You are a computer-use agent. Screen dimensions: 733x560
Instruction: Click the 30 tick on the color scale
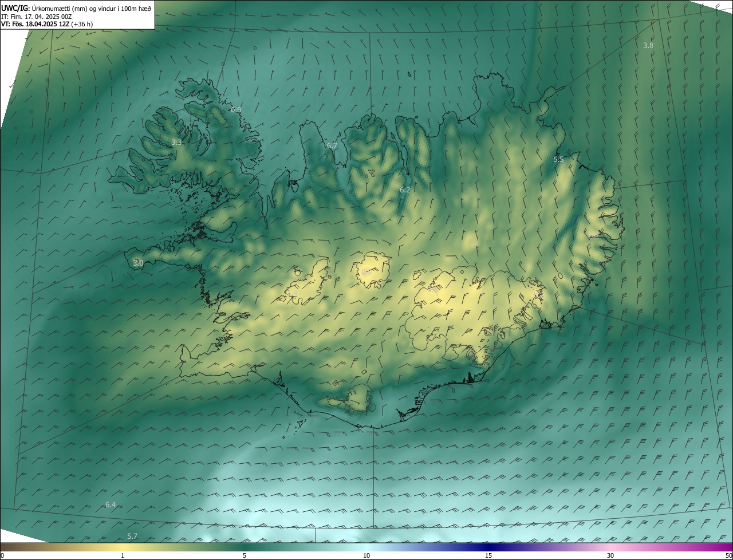click(x=610, y=555)
